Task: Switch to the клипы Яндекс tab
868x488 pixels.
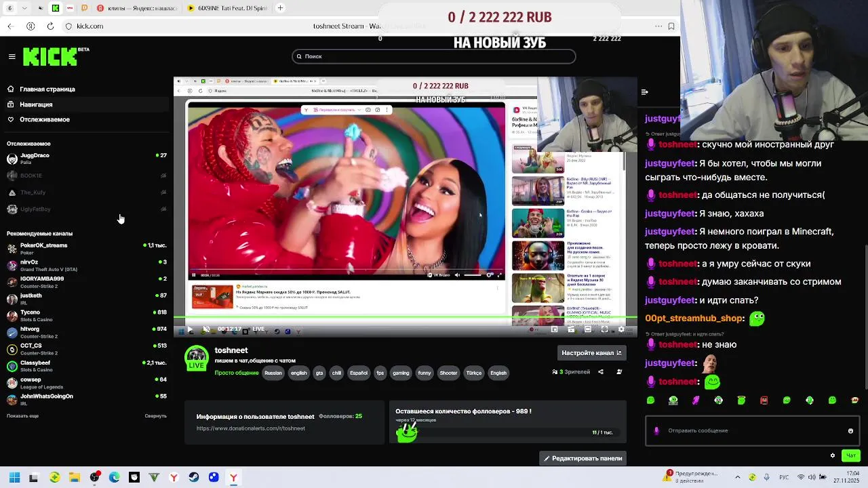Action: coord(138,8)
